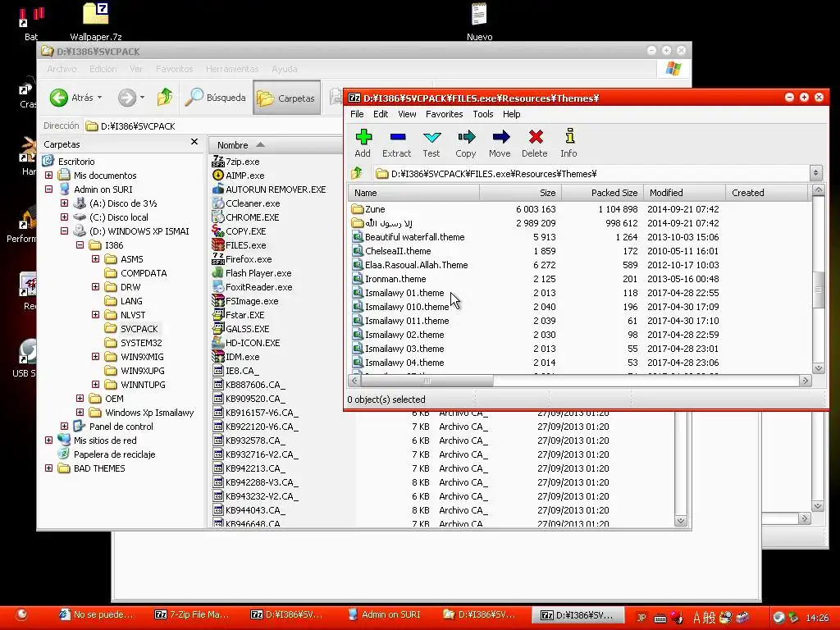Open Wallpaper.7z desktop icon
The height and width of the screenshot is (630, 840).
tap(96, 21)
